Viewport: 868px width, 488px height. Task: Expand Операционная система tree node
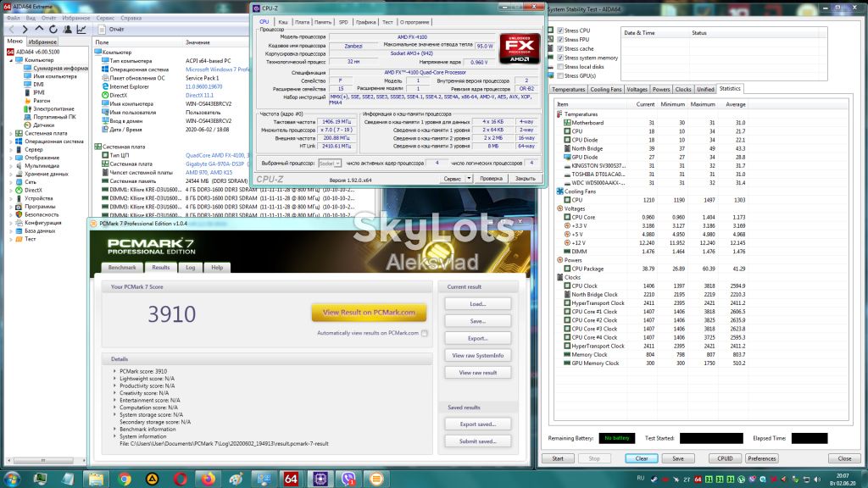point(11,141)
